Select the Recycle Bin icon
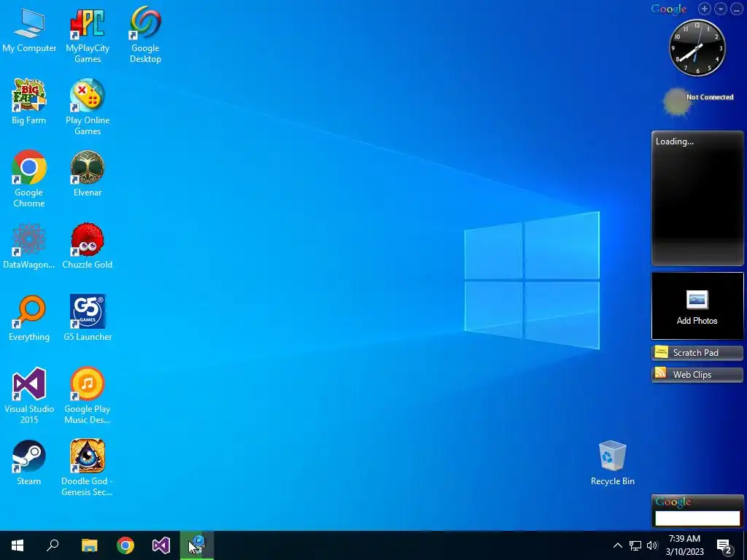 613,463
